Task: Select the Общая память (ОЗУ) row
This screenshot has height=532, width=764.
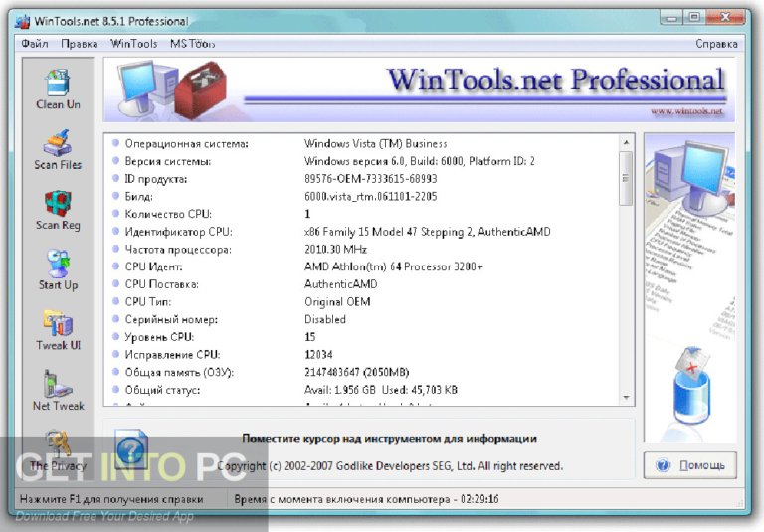Action: click(x=361, y=372)
